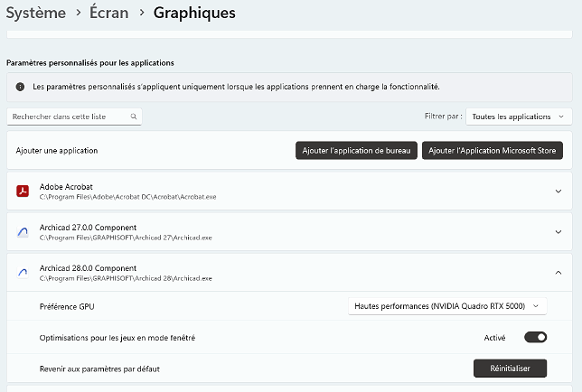Viewport: 582px width, 392px height.
Task: Focus the Rechercher dans cette liste field
Action: (74, 117)
